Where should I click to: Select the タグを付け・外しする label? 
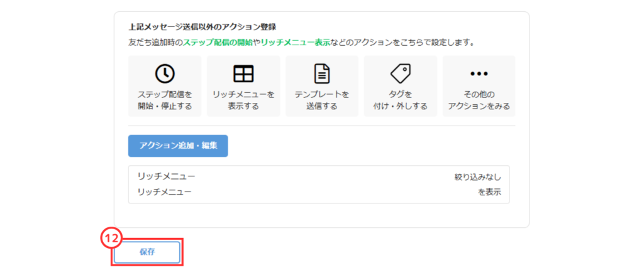400,100
